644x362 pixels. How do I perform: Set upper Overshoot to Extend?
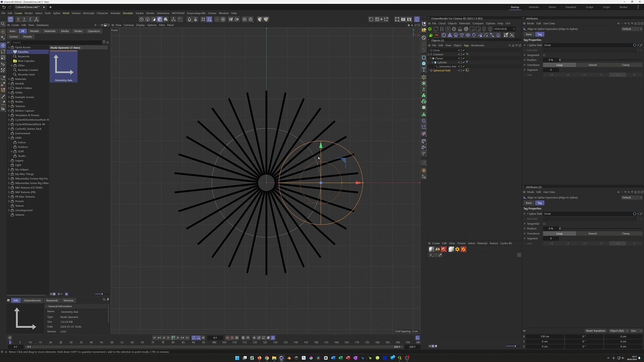pyautogui.click(x=592, y=65)
